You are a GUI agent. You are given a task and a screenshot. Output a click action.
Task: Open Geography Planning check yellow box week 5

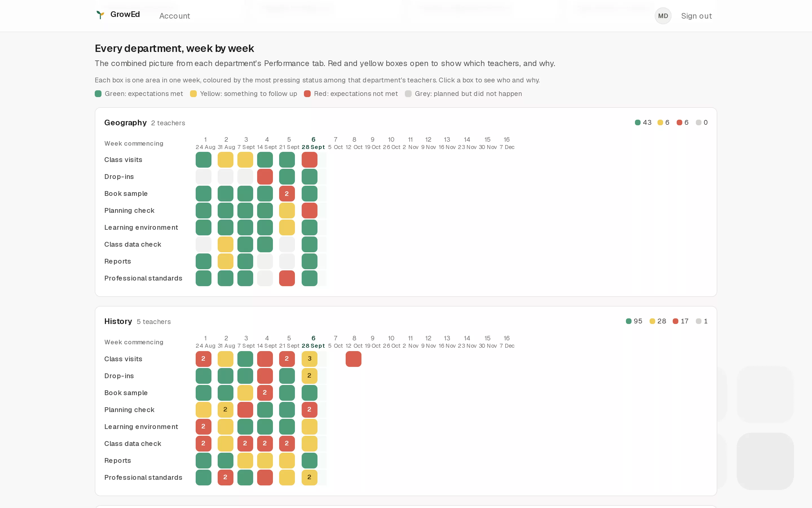point(287,211)
